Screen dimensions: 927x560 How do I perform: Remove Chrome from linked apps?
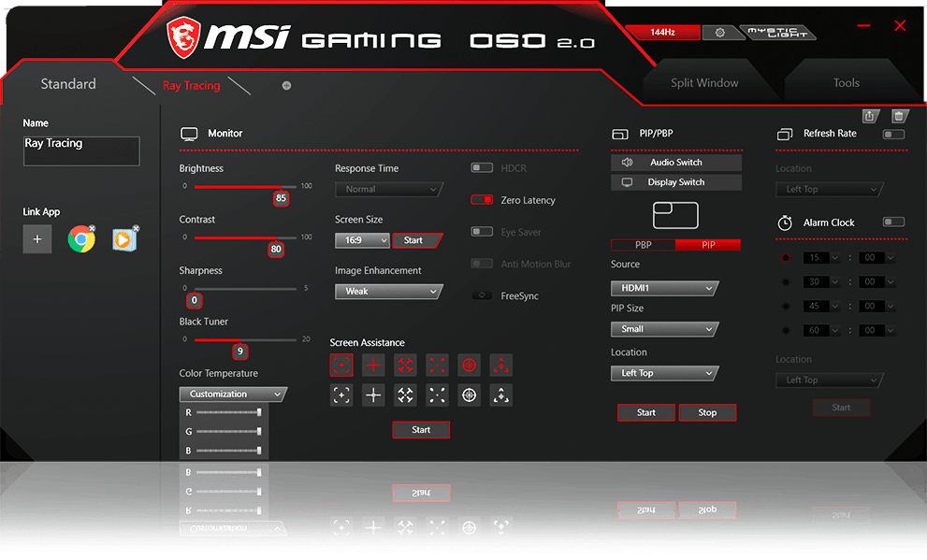point(93,228)
